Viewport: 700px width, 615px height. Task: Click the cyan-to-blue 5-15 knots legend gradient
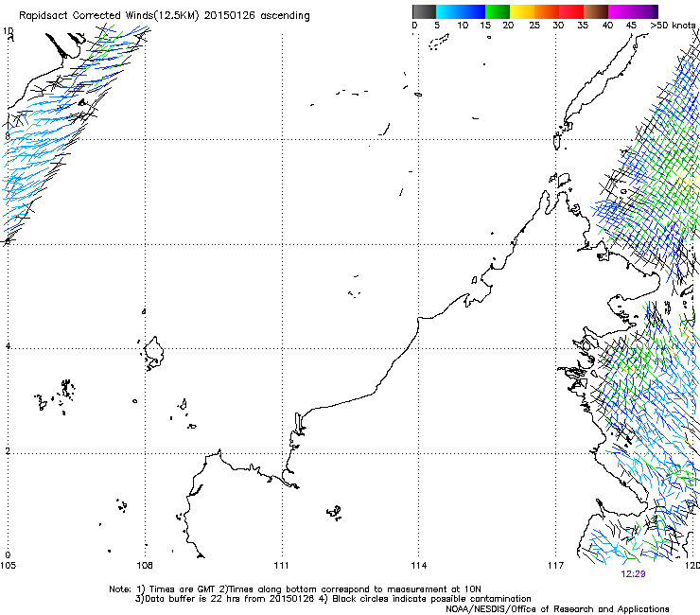461,11
